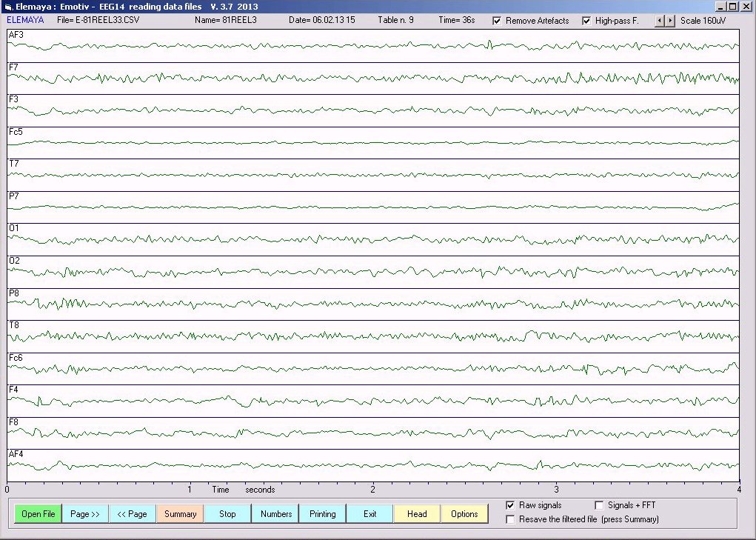Enable the Signals + FFT checkbox
The width and height of the screenshot is (756, 540).
(600, 505)
